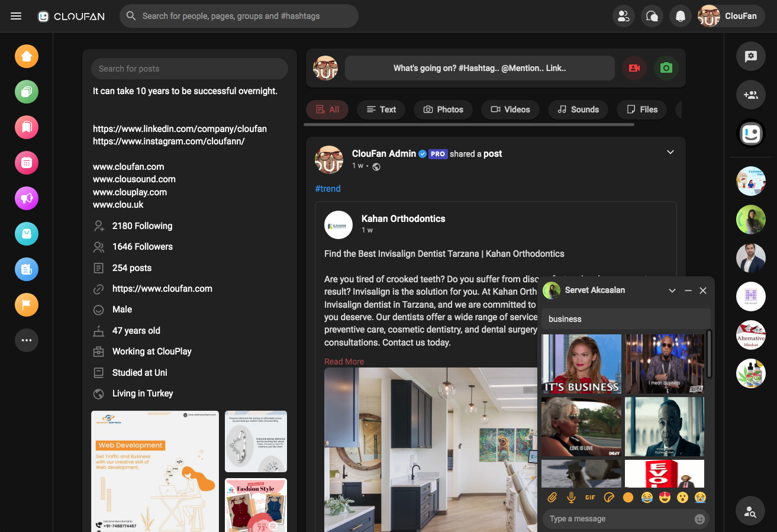
Task: Click the GIF list scrollbar in chat
Action: coord(709,354)
